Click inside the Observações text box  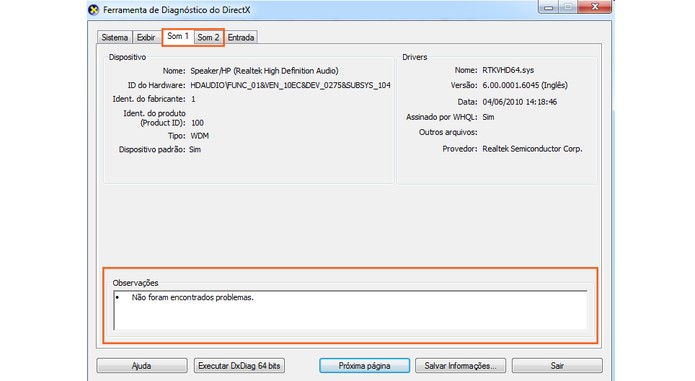tap(350, 310)
